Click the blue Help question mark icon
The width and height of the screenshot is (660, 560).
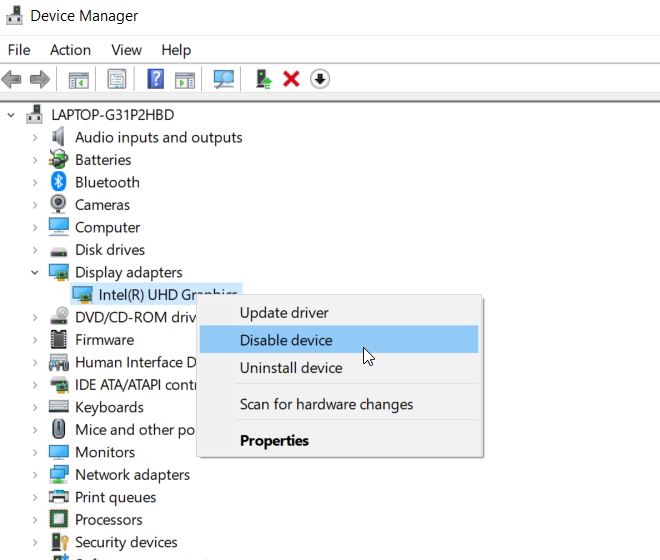[155, 79]
